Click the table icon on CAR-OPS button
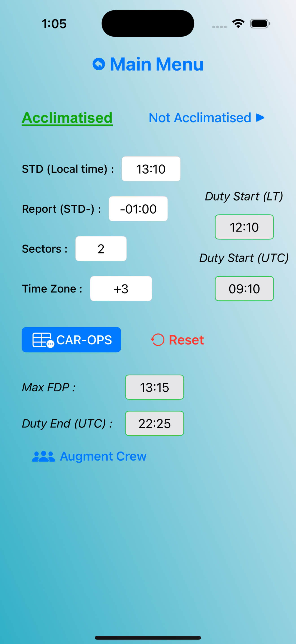Viewport: 296px width, 644px height. coord(43,340)
